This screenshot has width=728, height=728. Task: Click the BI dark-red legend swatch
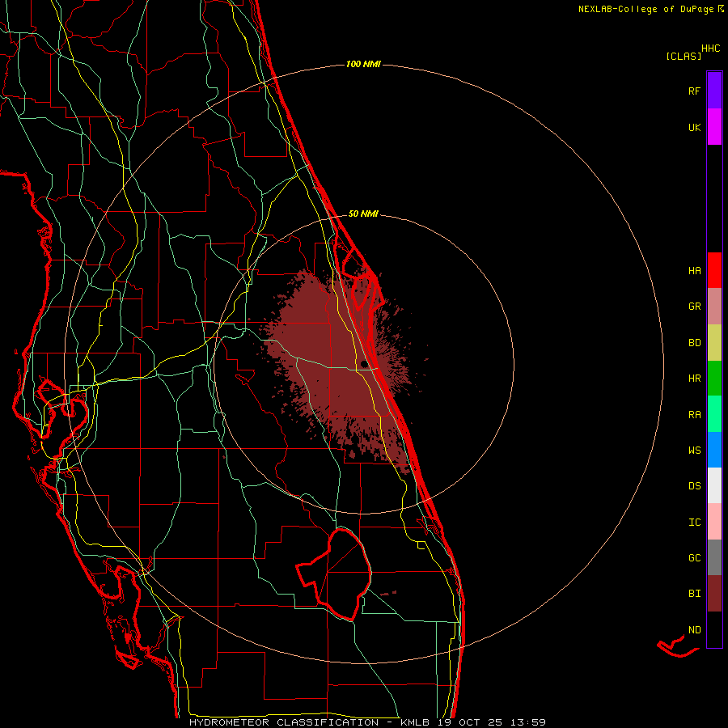(714, 594)
